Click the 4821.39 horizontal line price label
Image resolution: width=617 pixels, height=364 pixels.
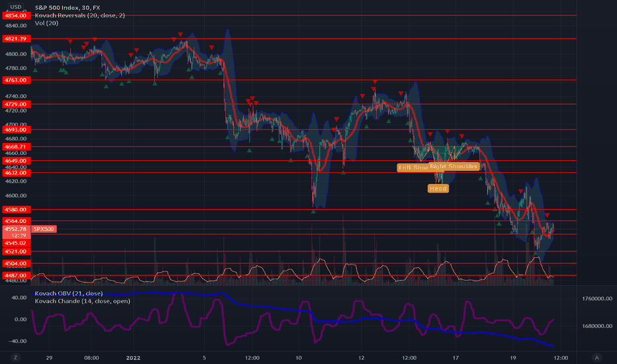[x=16, y=38]
